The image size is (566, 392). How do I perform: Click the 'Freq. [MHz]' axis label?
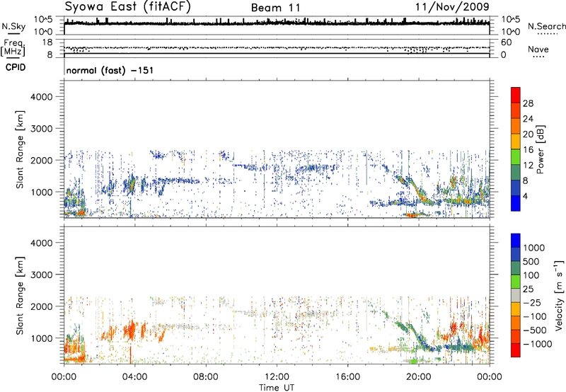13,47
